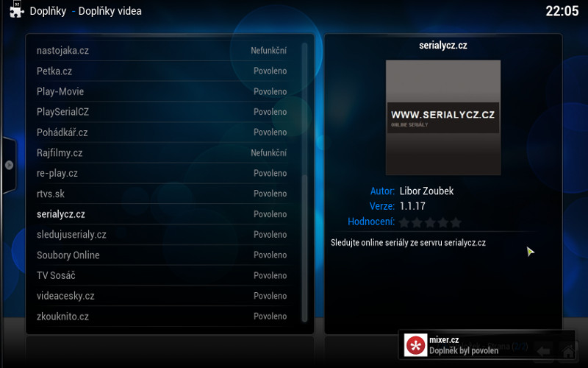Click the back arrow button
The height and width of the screenshot is (368, 588).
point(543,352)
